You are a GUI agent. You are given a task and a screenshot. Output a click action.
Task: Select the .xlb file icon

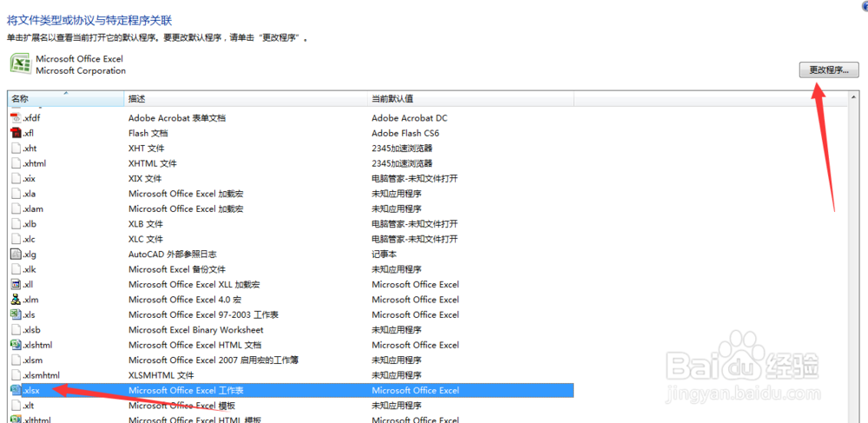(16, 224)
